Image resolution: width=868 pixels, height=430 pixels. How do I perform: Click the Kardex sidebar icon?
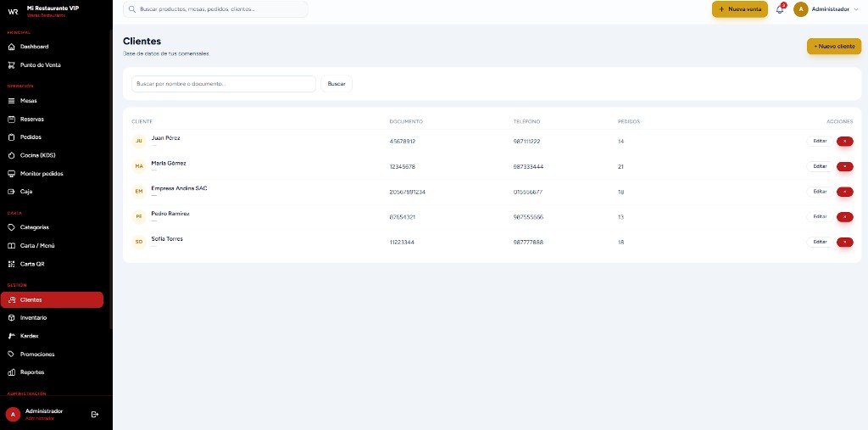(11, 337)
